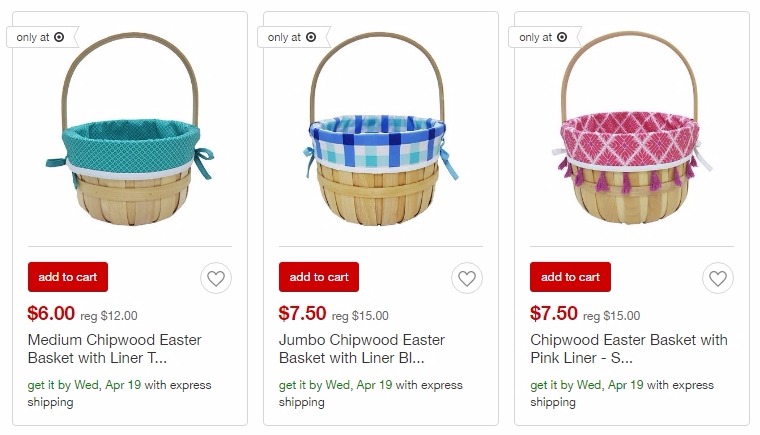
Task: Click "only at" Target badge on teal basket
Action: [42, 37]
